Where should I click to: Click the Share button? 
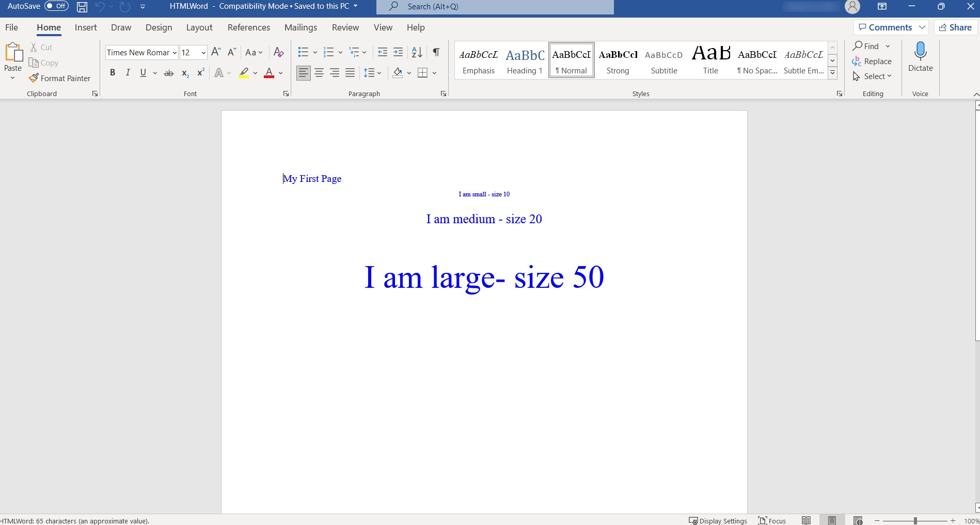point(955,27)
